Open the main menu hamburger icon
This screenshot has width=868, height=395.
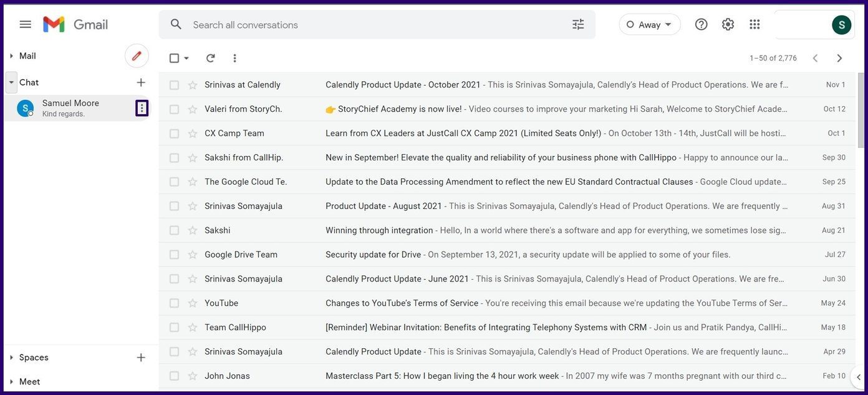coord(26,24)
